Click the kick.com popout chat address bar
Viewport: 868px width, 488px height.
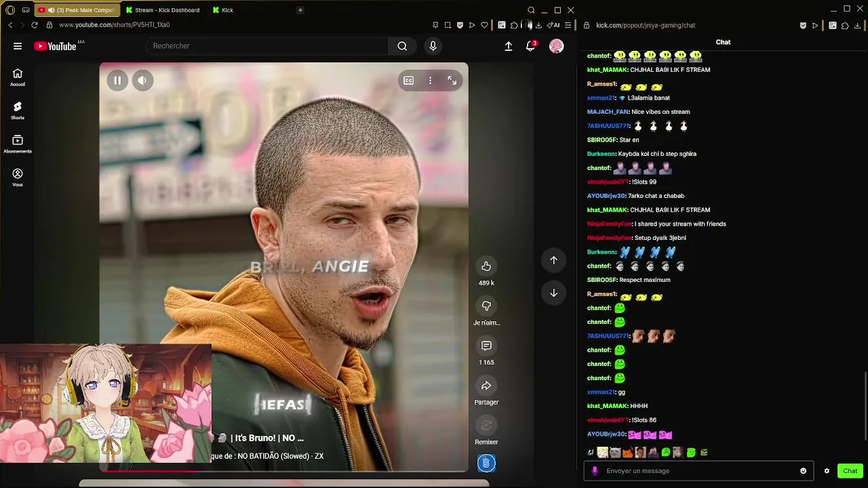(646, 25)
